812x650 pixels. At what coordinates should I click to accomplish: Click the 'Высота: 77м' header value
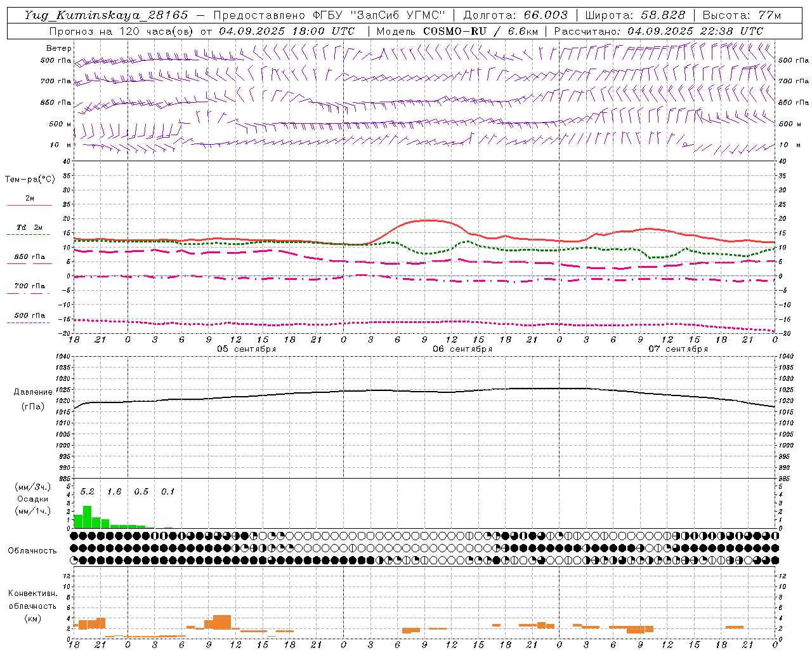pyautogui.click(x=742, y=15)
